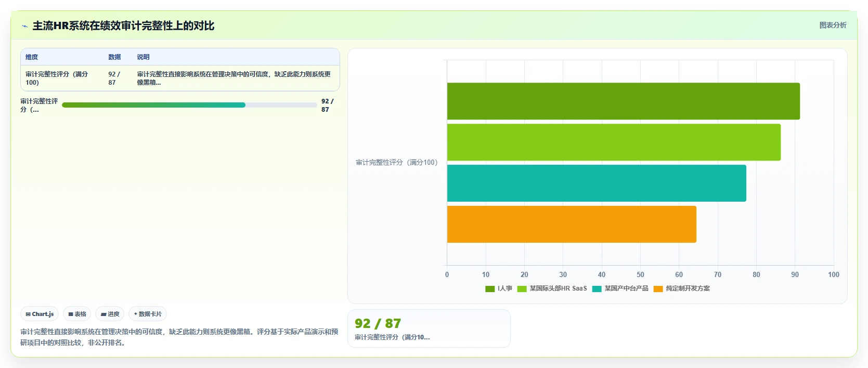Click the dark green I人事 bar
This screenshot has width=868, height=368.
point(623,101)
